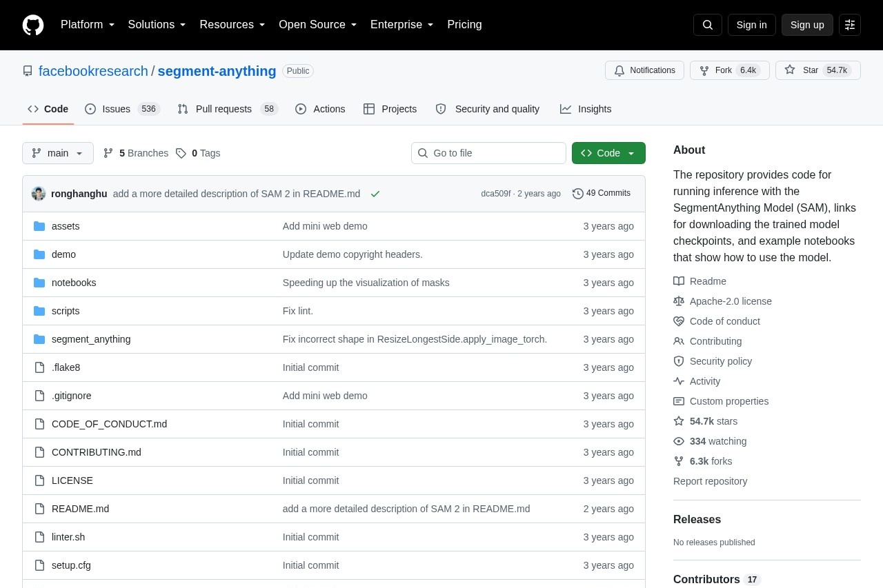View the 334 watching link
This screenshot has height=588, width=883.
click(710, 441)
